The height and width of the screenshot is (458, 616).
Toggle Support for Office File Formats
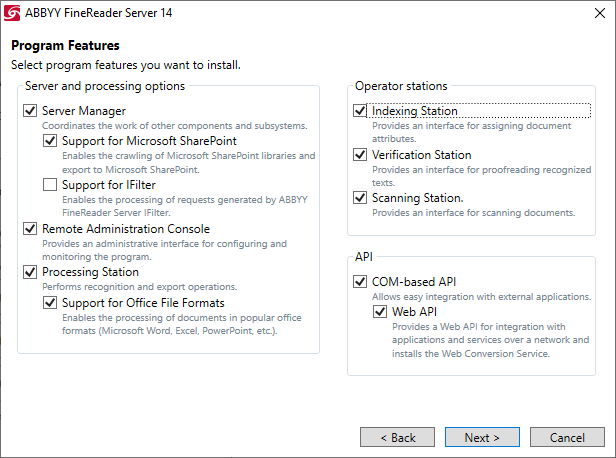pyautogui.click(x=50, y=303)
